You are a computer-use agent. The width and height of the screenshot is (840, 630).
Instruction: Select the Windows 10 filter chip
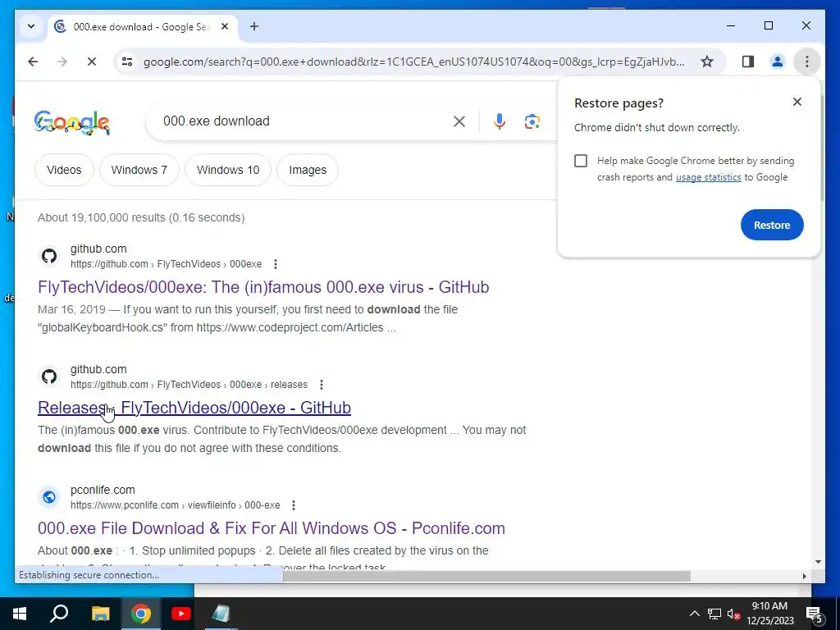click(x=228, y=170)
